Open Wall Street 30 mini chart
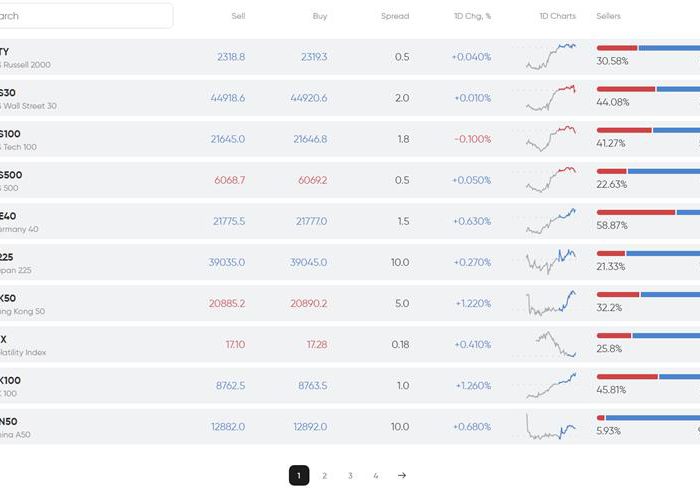 [551, 98]
